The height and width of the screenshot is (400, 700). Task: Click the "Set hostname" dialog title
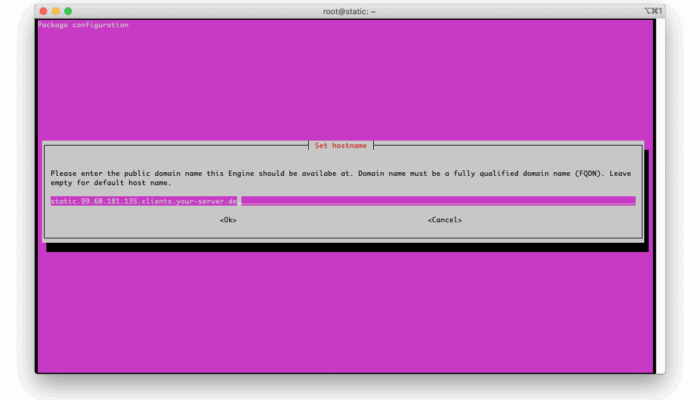(343, 145)
